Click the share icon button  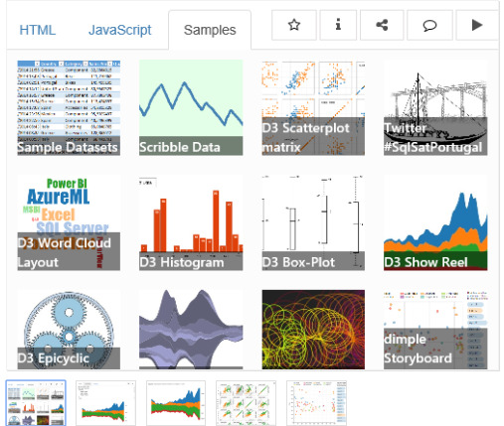click(382, 25)
